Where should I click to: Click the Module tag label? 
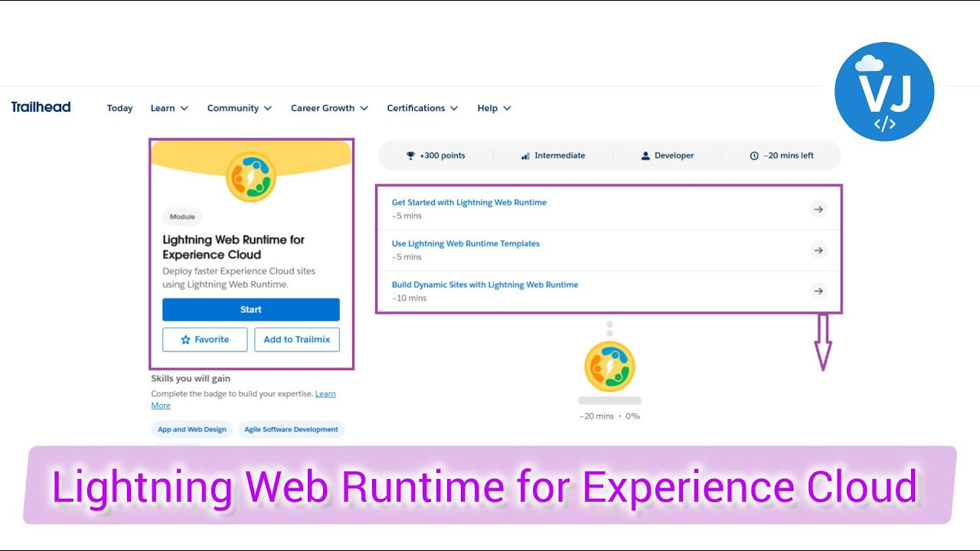click(x=182, y=217)
